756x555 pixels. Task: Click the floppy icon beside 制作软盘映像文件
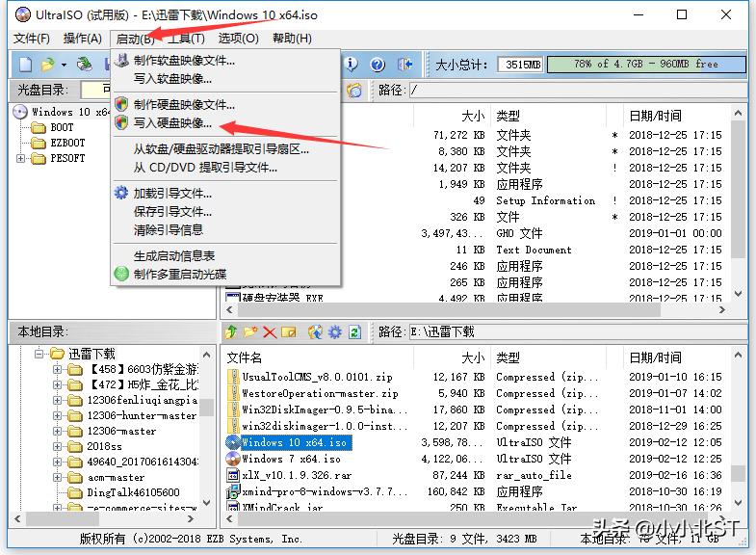coord(121,60)
